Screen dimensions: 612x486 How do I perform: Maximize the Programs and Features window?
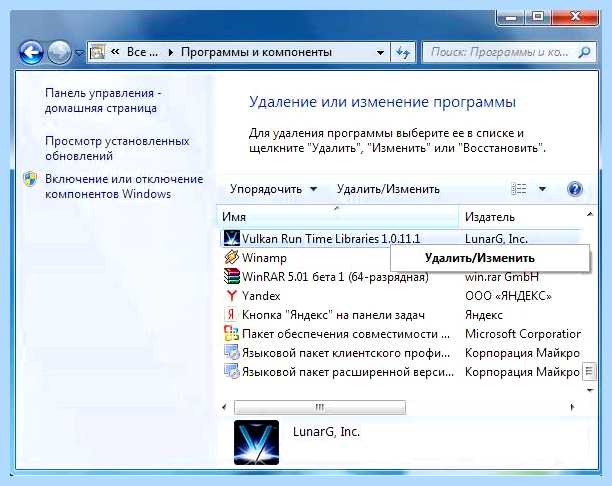click(538, 17)
